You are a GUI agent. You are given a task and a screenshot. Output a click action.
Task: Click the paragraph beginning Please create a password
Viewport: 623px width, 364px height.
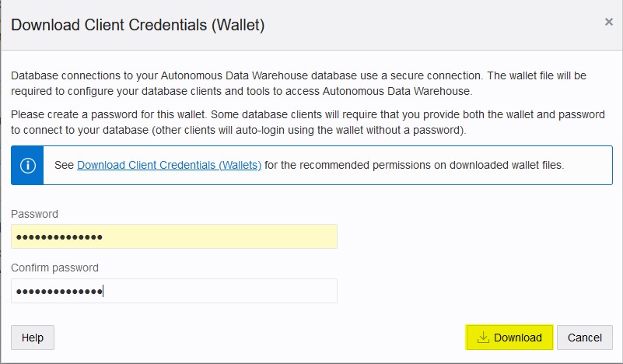coord(308,122)
